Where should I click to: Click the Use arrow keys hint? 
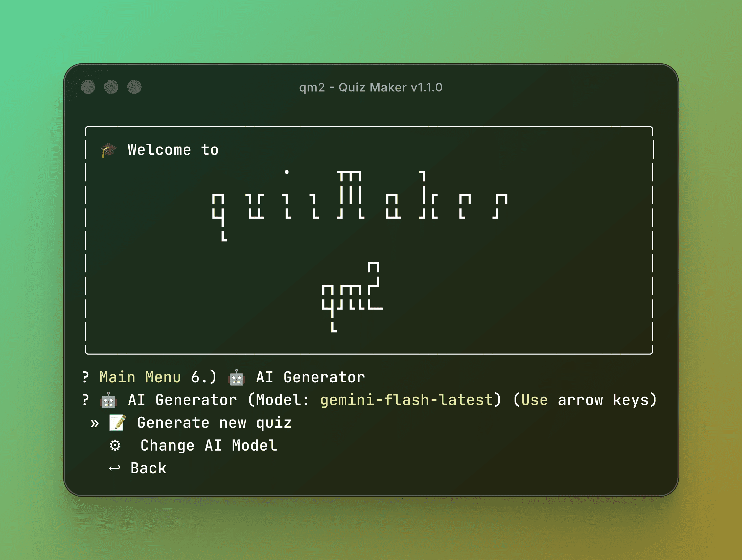point(585,400)
